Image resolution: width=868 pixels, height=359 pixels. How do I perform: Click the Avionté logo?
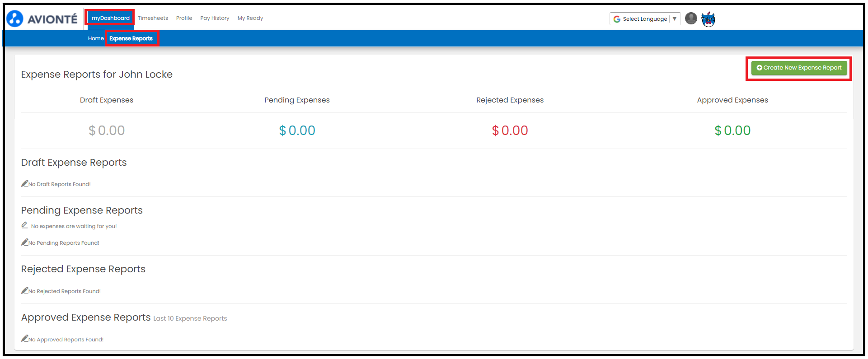click(42, 19)
